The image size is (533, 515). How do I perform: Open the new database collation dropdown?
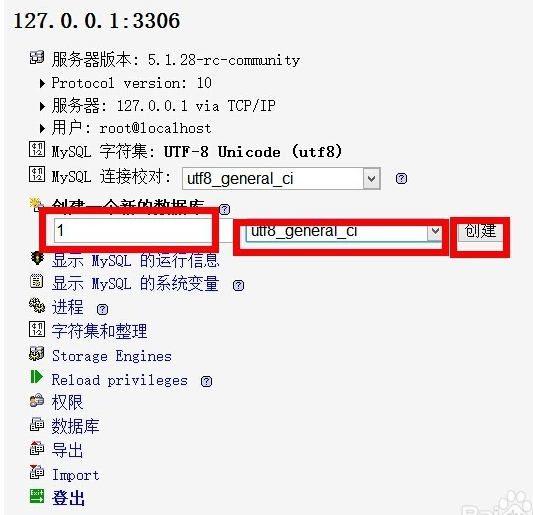point(344,232)
